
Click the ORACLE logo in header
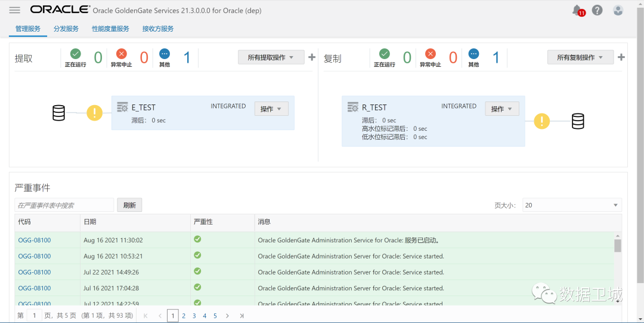click(60, 10)
